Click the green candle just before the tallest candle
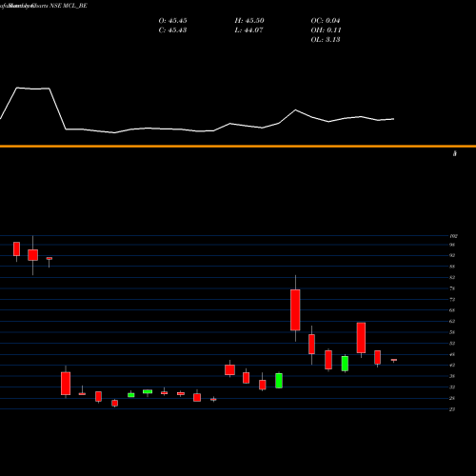This screenshot has height=476, width=476. [x=279, y=380]
